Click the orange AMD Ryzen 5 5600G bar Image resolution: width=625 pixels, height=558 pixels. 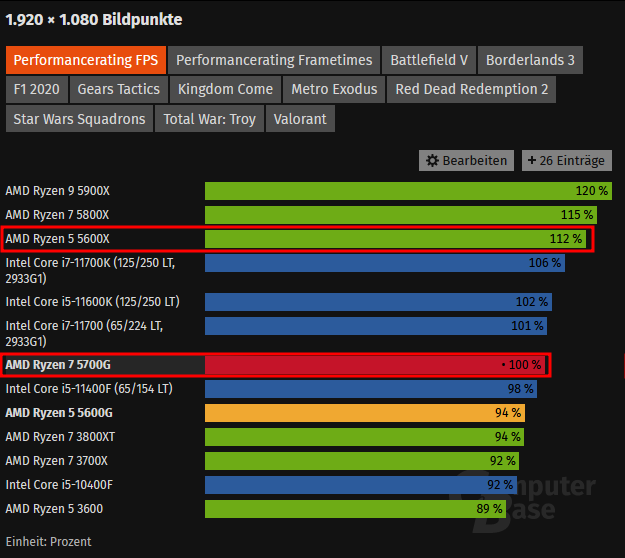point(365,413)
